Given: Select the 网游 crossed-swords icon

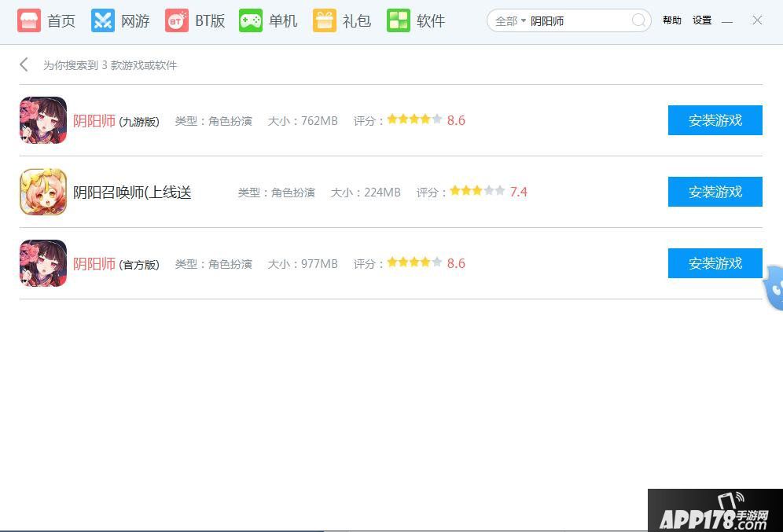Looking at the screenshot, I should (103, 21).
